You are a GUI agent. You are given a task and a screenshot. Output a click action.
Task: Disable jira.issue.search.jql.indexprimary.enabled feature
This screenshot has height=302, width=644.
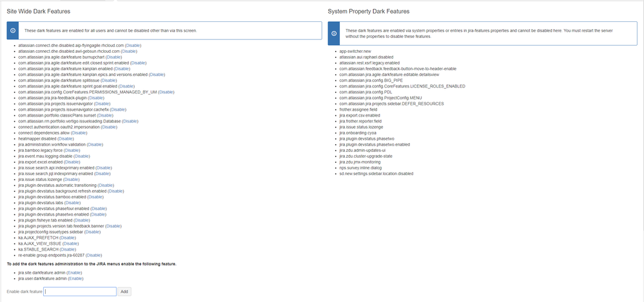(104, 174)
